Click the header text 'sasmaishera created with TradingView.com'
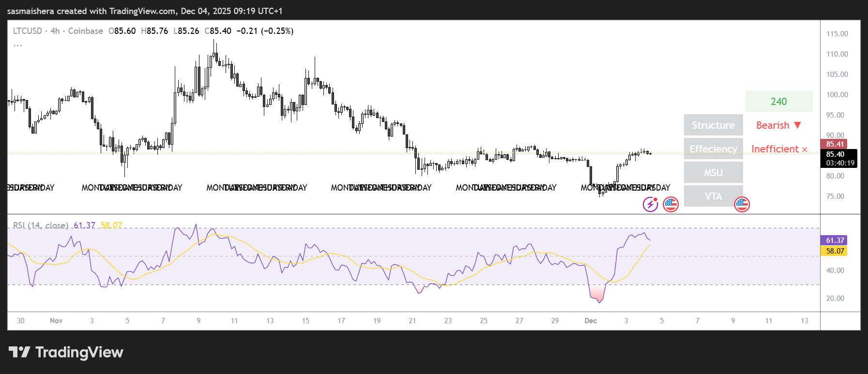868x374 pixels. coord(91,11)
